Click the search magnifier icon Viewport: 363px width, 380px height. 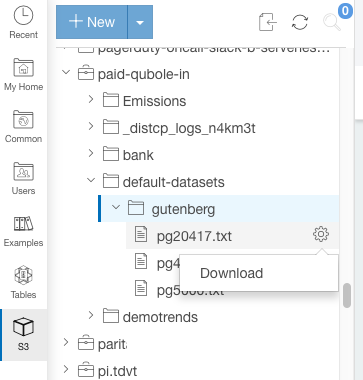[332, 22]
